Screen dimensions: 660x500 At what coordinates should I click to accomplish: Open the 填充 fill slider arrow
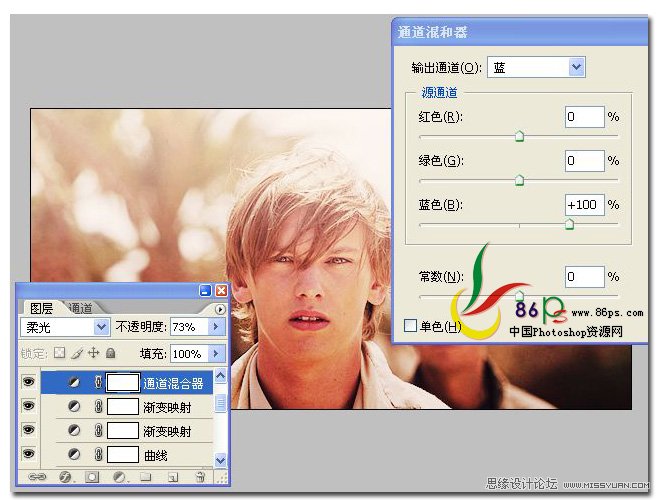[x=216, y=354]
